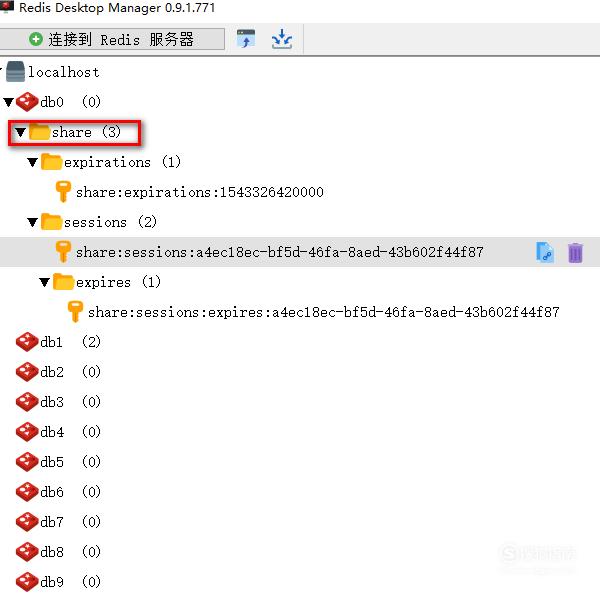The width and height of the screenshot is (600, 600).
Task: Click the db0 Redis database icon
Action: pyautogui.click(x=27, y=102)
